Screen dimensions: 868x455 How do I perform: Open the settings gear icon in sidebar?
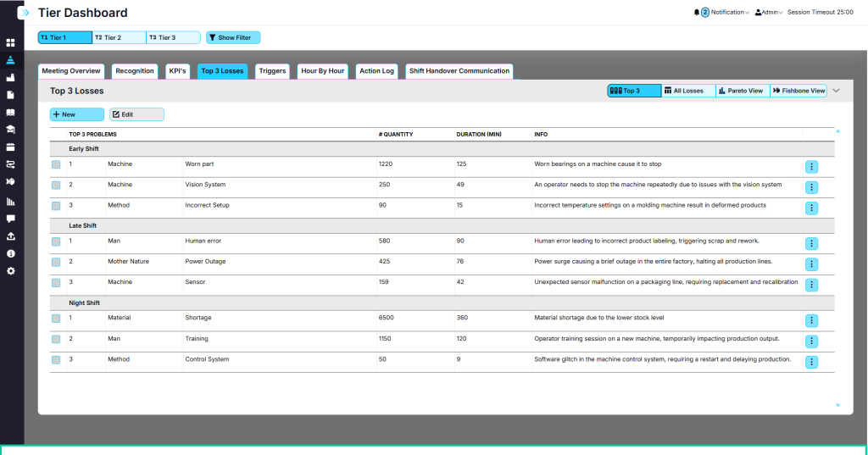[x=10, y=271]
